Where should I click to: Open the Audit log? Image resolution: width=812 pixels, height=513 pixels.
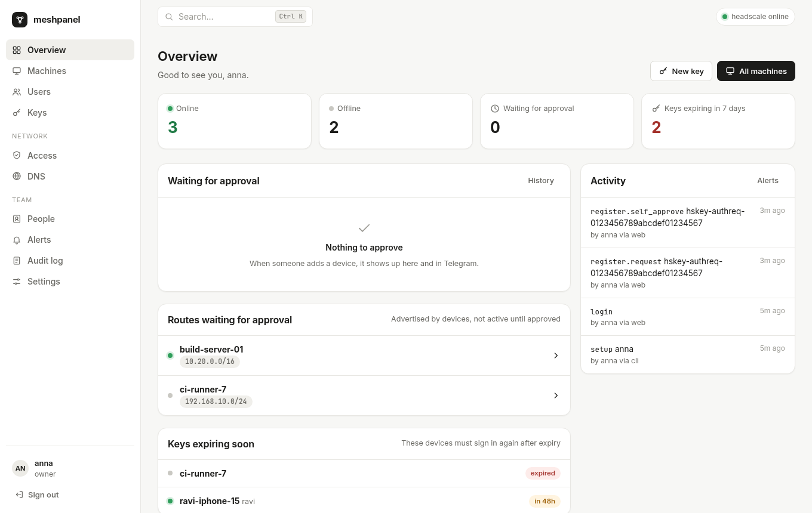click(70, 261)
